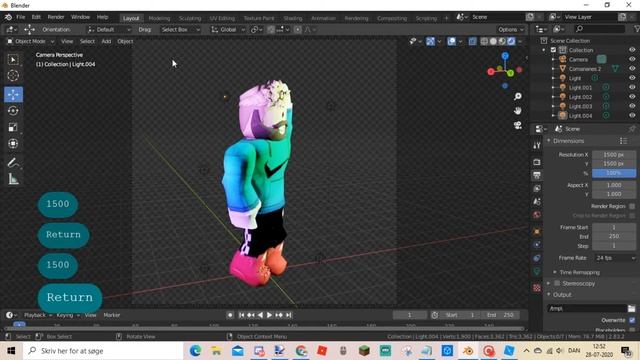Open the Render properties tab icon
This screenshot has height=360, width=640.
pos(537,162)
